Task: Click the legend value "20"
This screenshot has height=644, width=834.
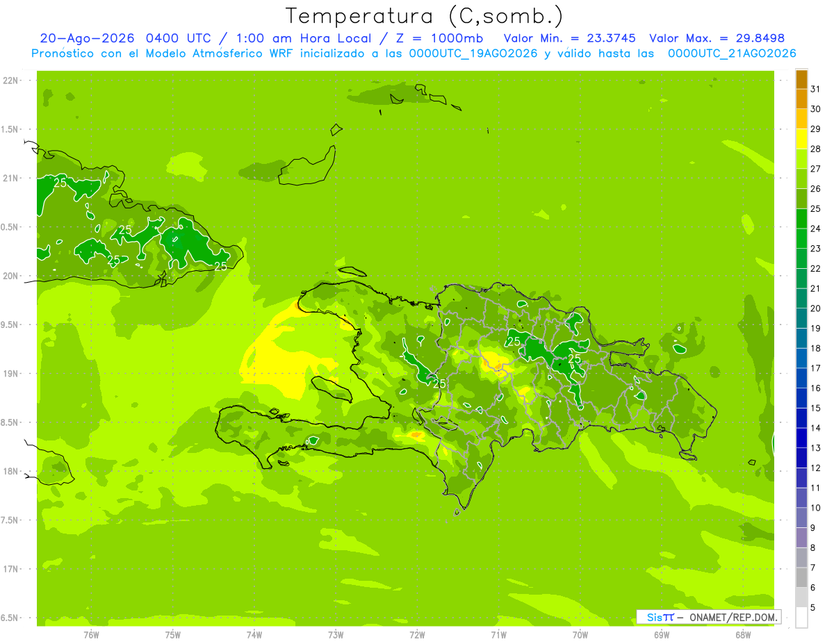Action: pyautogui.click(x=816, y=308)
